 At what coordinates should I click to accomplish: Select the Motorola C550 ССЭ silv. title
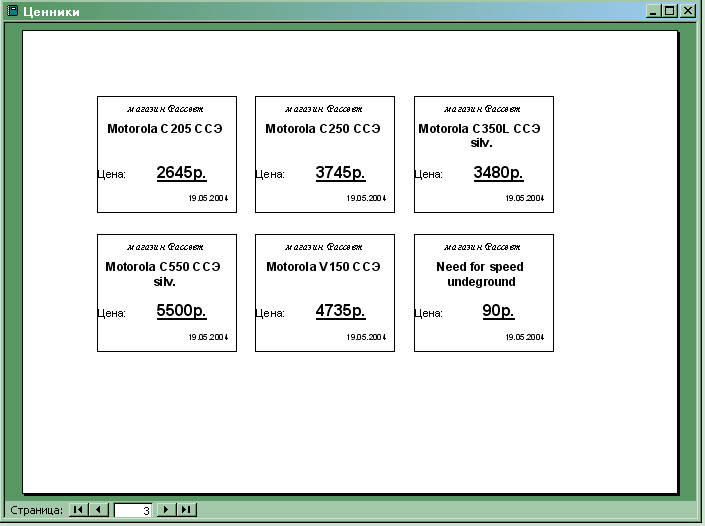pos(164,274)
